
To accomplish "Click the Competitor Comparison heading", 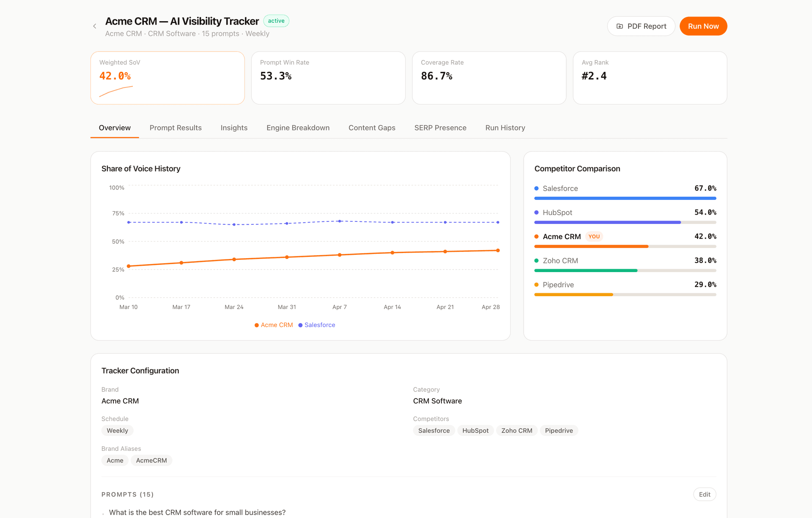I will click(577, 169).
